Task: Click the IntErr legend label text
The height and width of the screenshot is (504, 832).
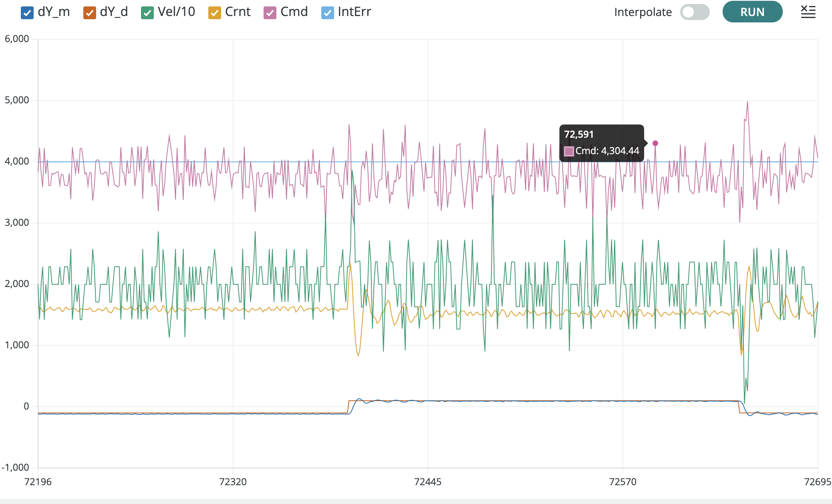Action: (x=354, y=12)
